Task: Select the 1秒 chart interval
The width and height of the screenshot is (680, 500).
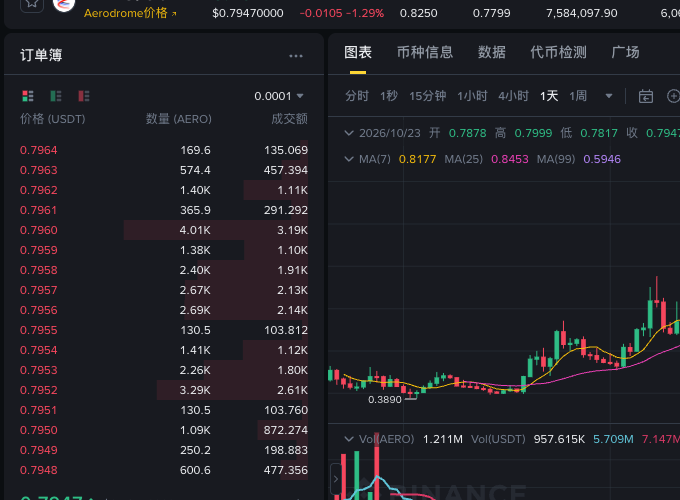Action: (x=389, y=96)
